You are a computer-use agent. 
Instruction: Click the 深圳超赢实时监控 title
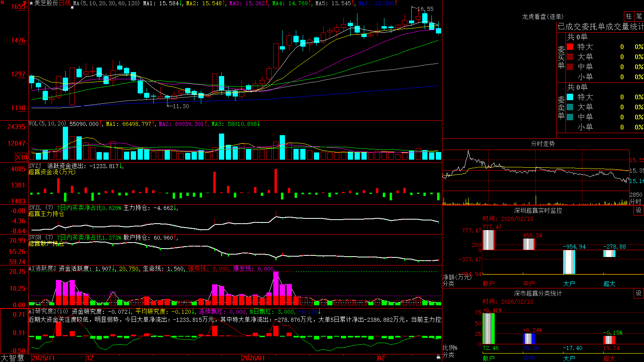tap(538, 210)
